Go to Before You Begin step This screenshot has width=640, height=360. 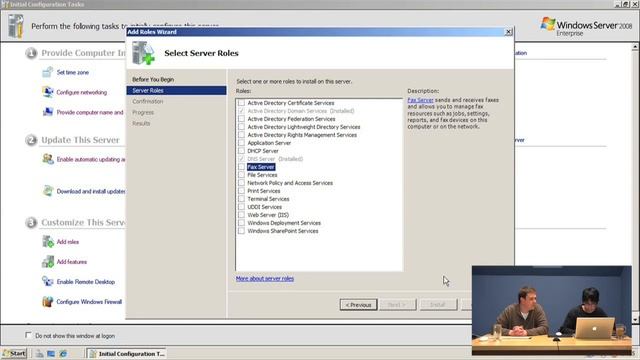pyautogui.click(x=153, y=79)
